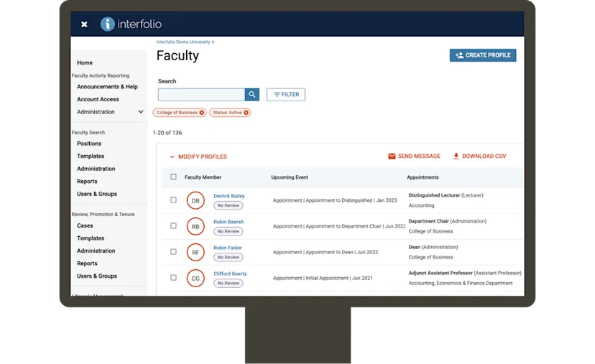
Task: Expand the Administration chevron in sidebar
Action: pos(141,112)
